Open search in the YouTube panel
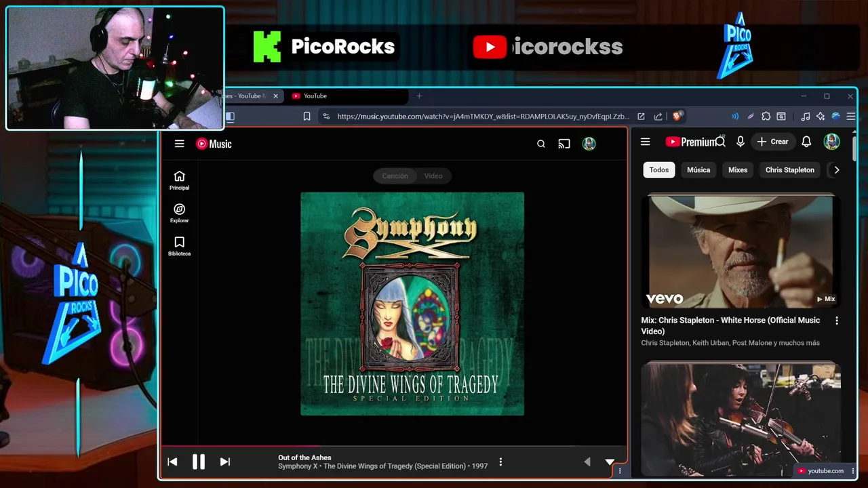The width and height of the screenshot is (868, 488). [721, 142]
